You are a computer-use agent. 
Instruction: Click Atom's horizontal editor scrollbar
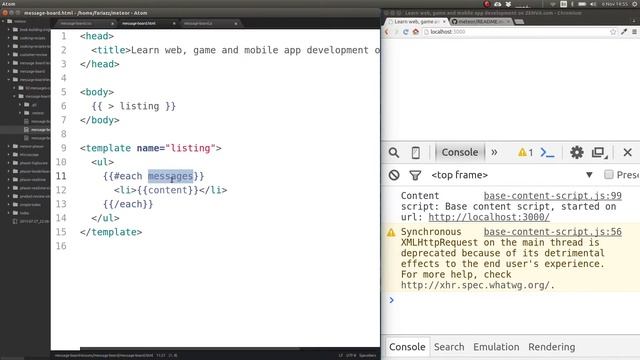coord(190,349)
